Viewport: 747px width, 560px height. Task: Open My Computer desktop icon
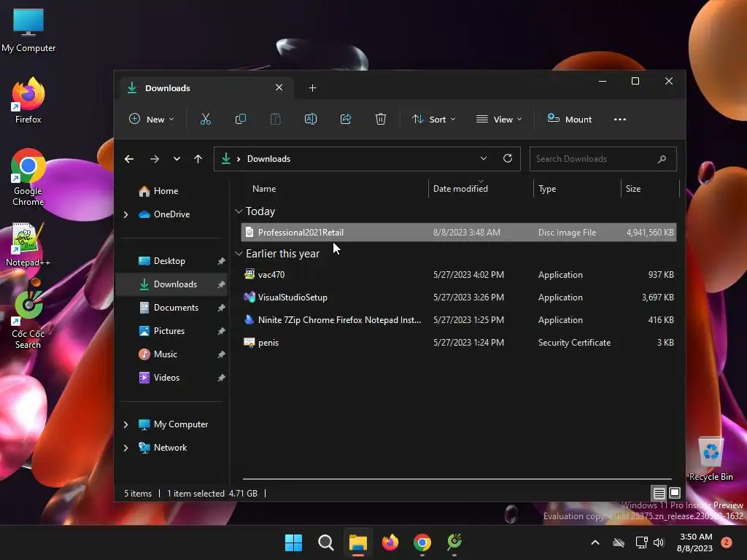(28, 31)
